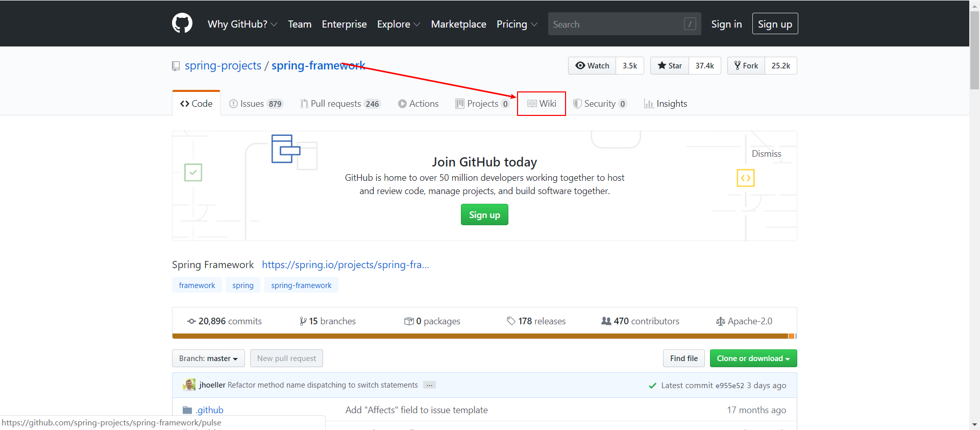Click the spring-framework topic tag
The width and height of the screenshot is (980, 430).
click(301, 285)
